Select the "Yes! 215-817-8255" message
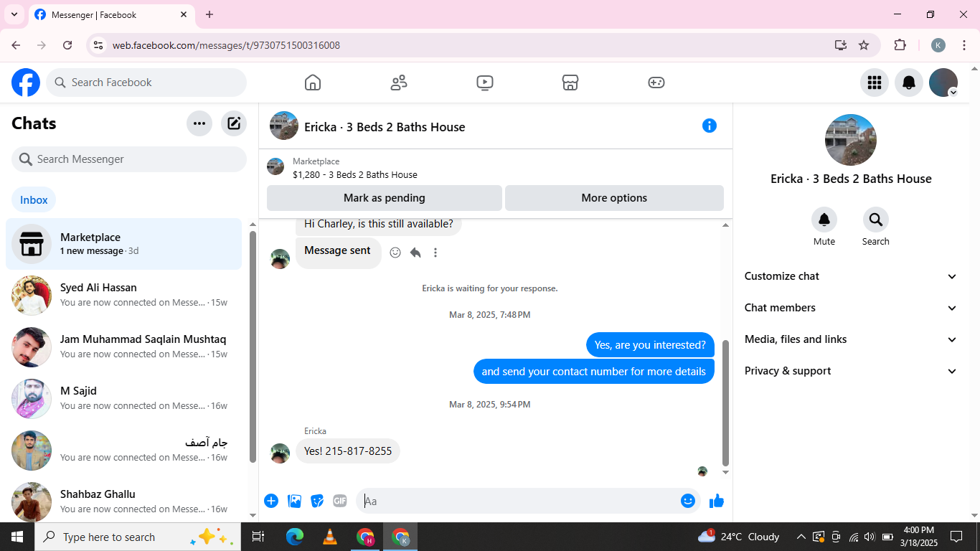 pyautogui.click(x=348, y=451)
